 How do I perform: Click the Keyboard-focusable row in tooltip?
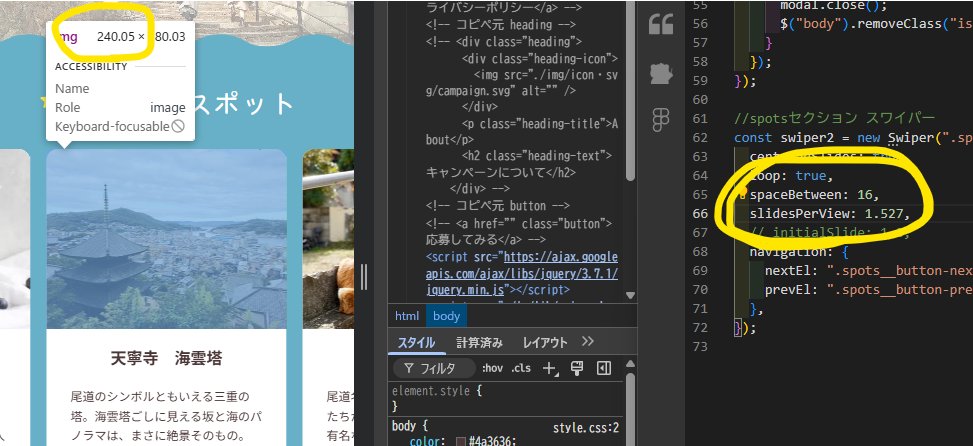click(120, 127)
